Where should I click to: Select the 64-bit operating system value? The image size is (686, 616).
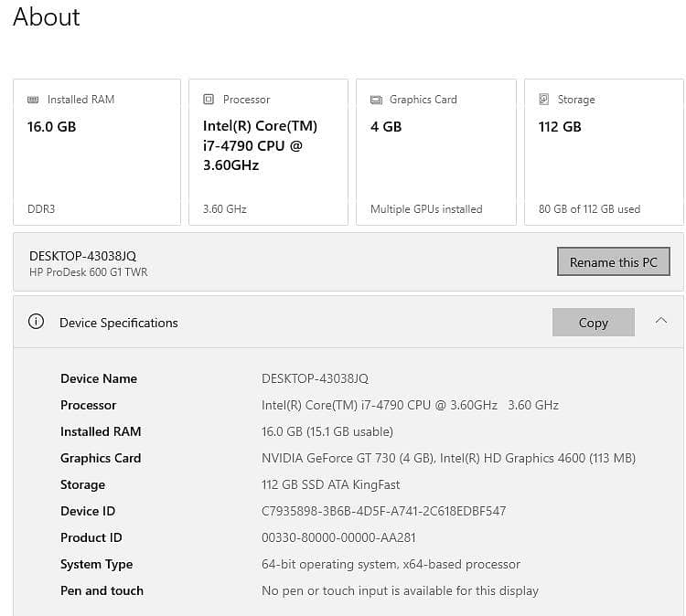point(391,565)
